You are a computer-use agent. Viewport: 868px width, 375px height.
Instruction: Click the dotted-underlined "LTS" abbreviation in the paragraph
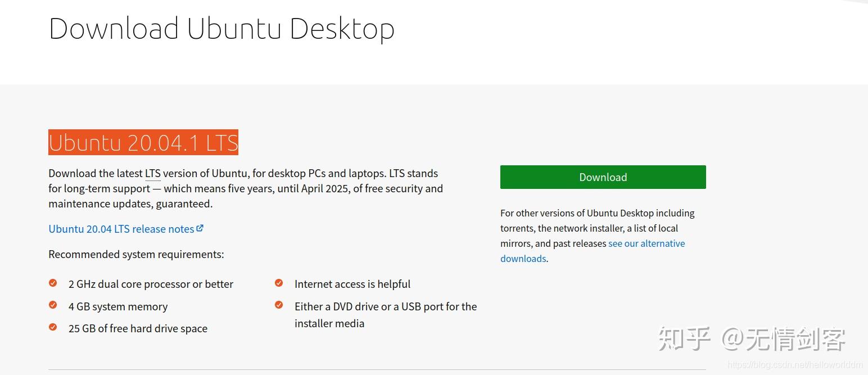[152, 174]
